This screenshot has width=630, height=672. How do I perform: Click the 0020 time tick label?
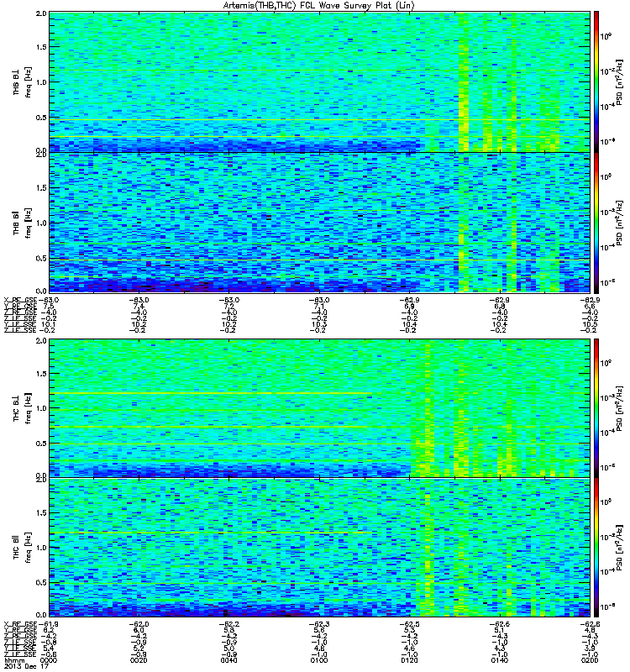(x=139, y=660)
